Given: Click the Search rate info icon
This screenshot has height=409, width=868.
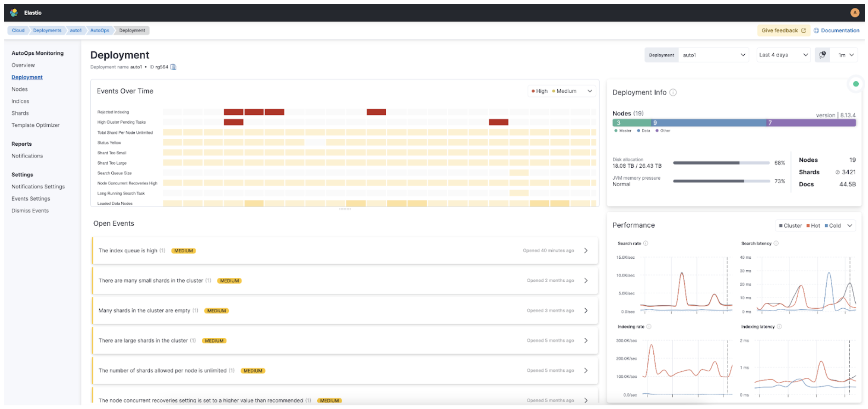Looking at the screenshot, I should (x=645, y=244).
